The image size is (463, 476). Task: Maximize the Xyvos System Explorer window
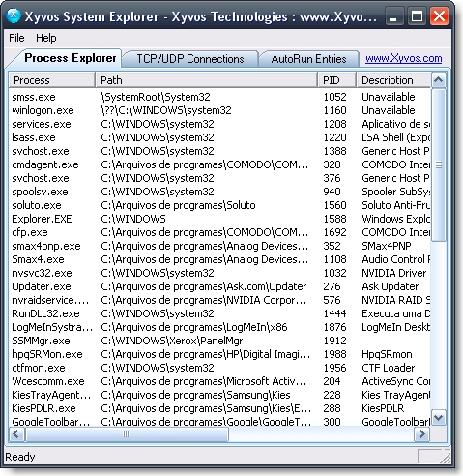(x=417, y=16)
